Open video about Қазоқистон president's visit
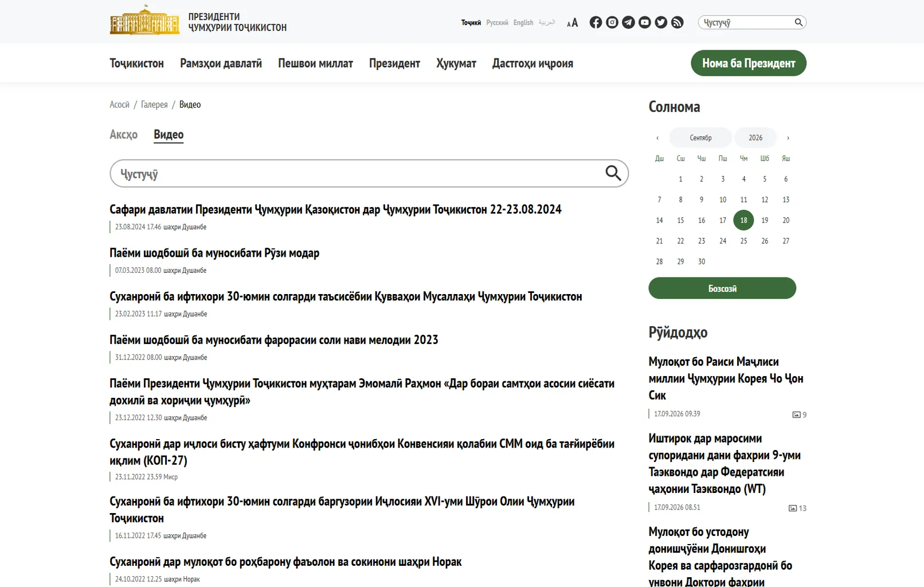 tap(335, 209)
